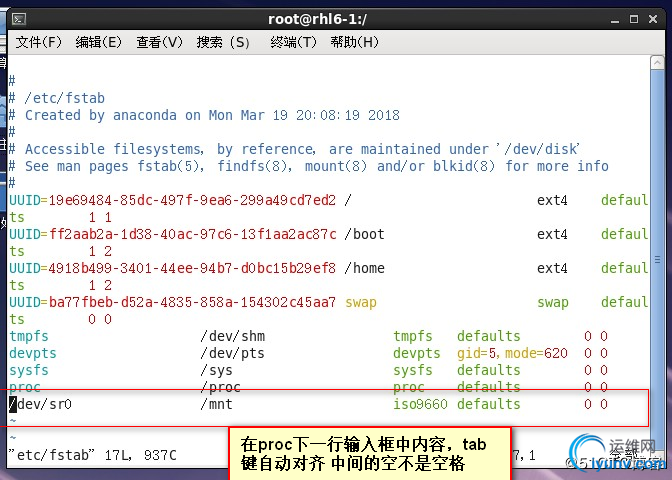Click the UUID starting with 19e69484
The image size is (672, 480).
pyautogui.click(x=192, y=200)
